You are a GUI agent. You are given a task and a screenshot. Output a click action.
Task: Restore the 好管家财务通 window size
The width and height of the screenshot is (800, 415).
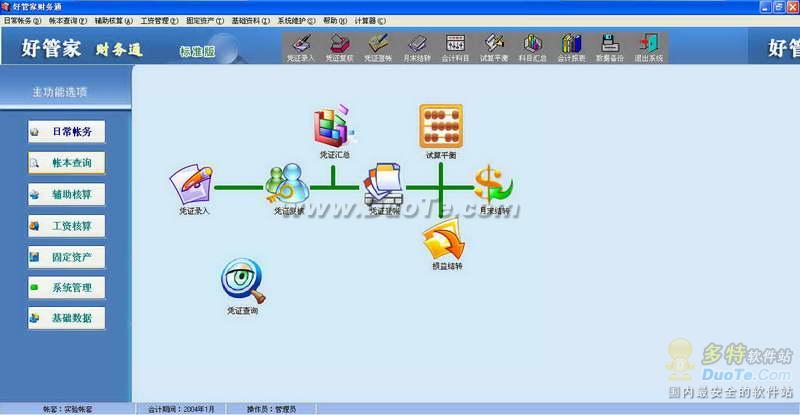coord(779,7)
